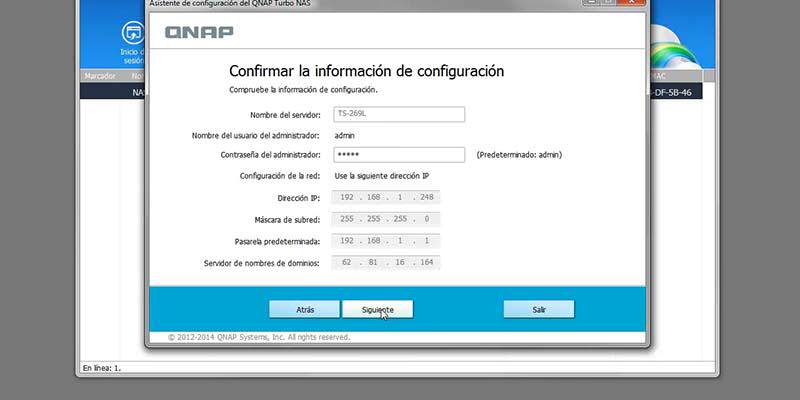Click the '(Predeterminado: admin)' hint text
Image resolution: width=800 pixels, height=400 pixels.
[519, 155]
